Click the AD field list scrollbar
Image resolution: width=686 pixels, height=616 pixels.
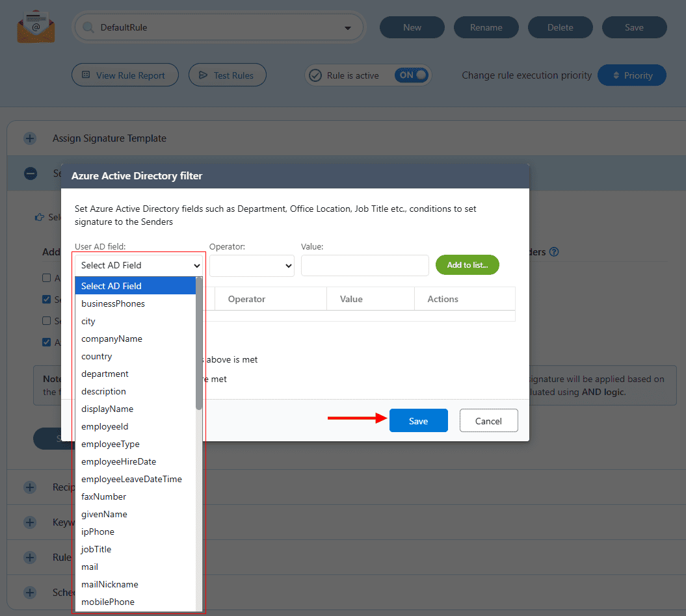coord(200,344)
